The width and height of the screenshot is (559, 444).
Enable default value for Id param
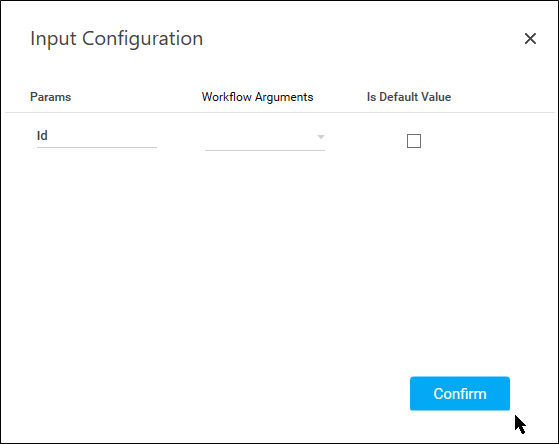tap(414, 141)
